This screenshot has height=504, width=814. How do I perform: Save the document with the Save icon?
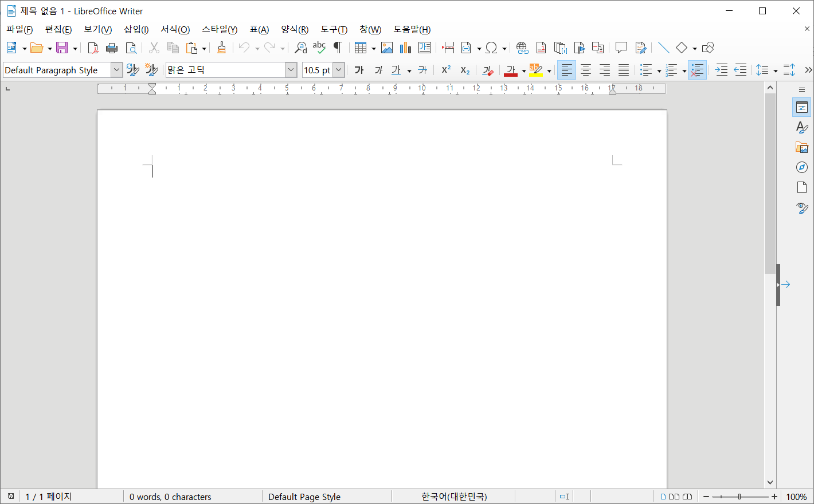coord(62,48)
